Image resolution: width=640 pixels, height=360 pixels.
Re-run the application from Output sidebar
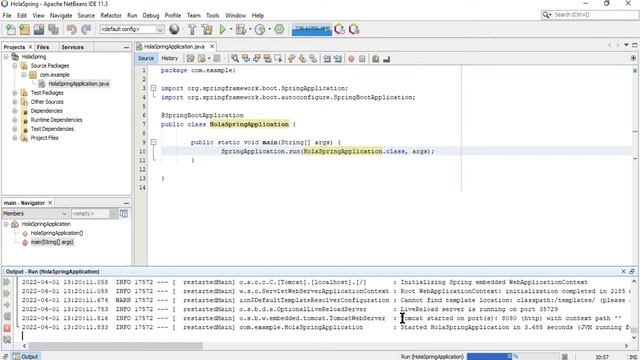pos(7,282)
